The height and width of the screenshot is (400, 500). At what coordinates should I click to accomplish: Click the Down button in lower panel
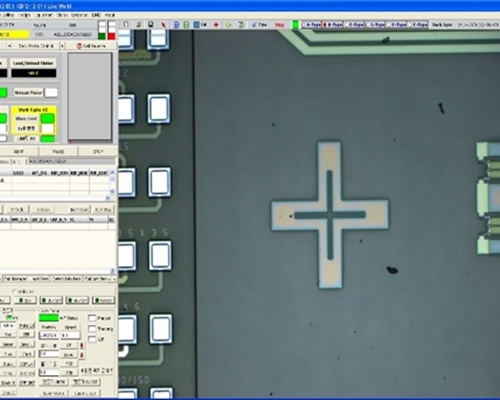[x=69, y=355]
